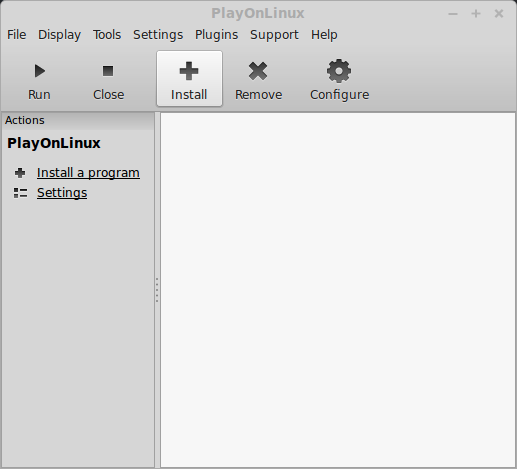The width and height of the screenshot is (517, 469).
Task: Click the Install plus toolbar button
Action: 189,79
